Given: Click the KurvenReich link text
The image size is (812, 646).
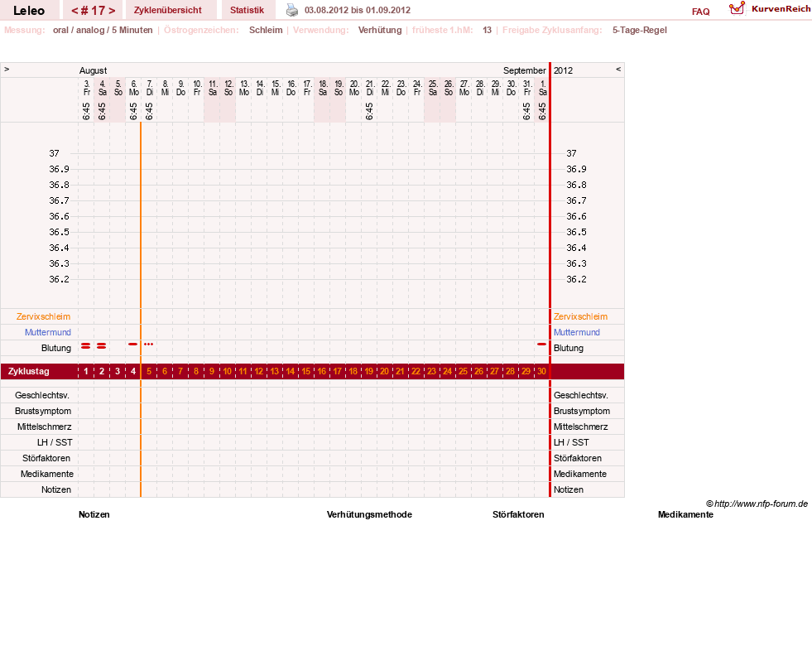Looking at the screenshot, I should coord(781,9).
